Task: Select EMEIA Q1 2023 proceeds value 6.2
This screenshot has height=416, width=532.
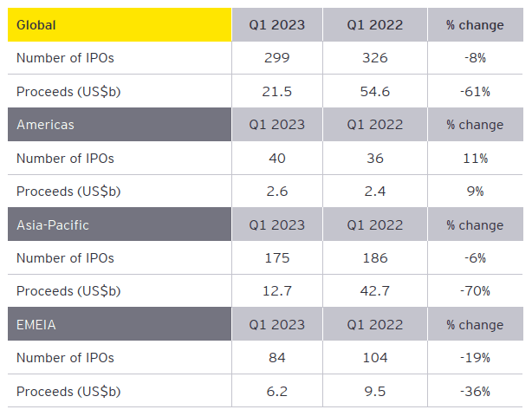Action: 277,391
